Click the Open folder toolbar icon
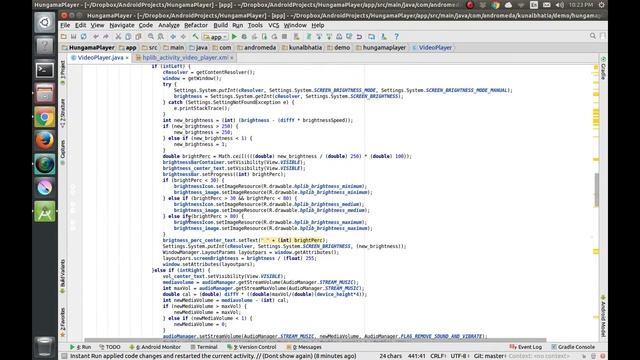Image resolution: width=640 pixels, height=360 pixels. pyautogui.click(x=64, y=37)
